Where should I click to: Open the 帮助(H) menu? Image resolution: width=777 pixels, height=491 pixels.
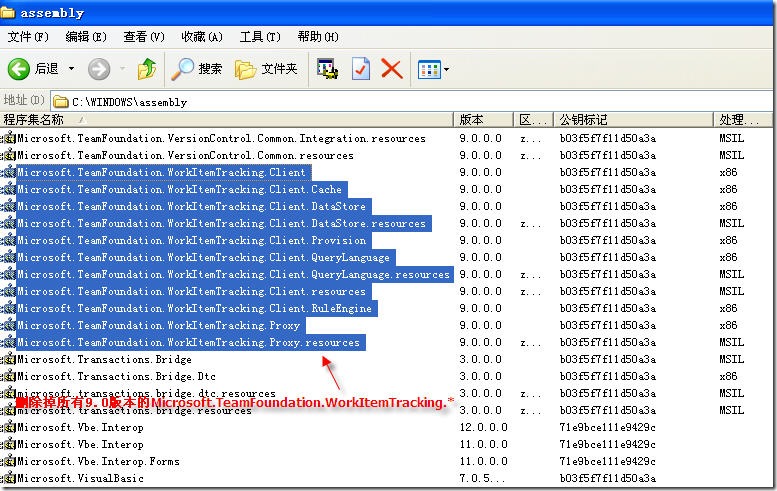click(x=318, y=37)
